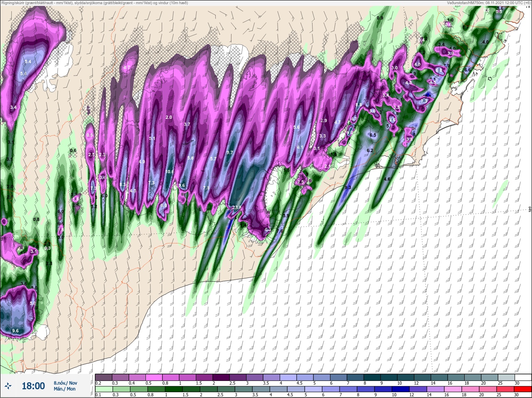Click the 9.7 precipitation value on map
Image resolution: width=532 pixels, height=398 pixels.
pyautogui.click(x=229, y=152)
